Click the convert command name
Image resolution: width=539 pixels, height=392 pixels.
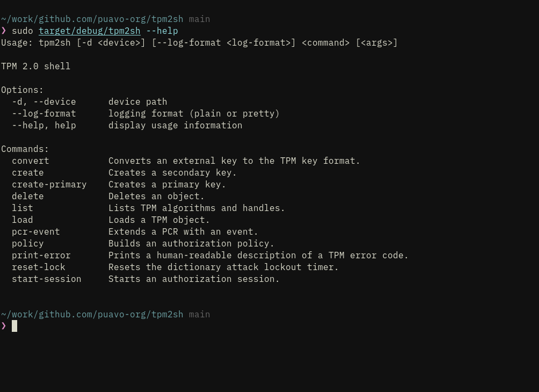[x=30, y=161]
